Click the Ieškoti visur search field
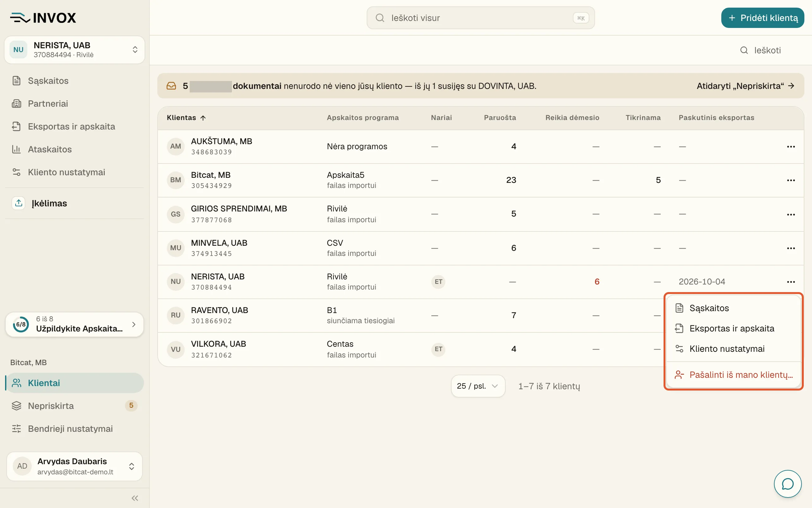This screenshot has height=508, width=812. click(x=481, y=18)
